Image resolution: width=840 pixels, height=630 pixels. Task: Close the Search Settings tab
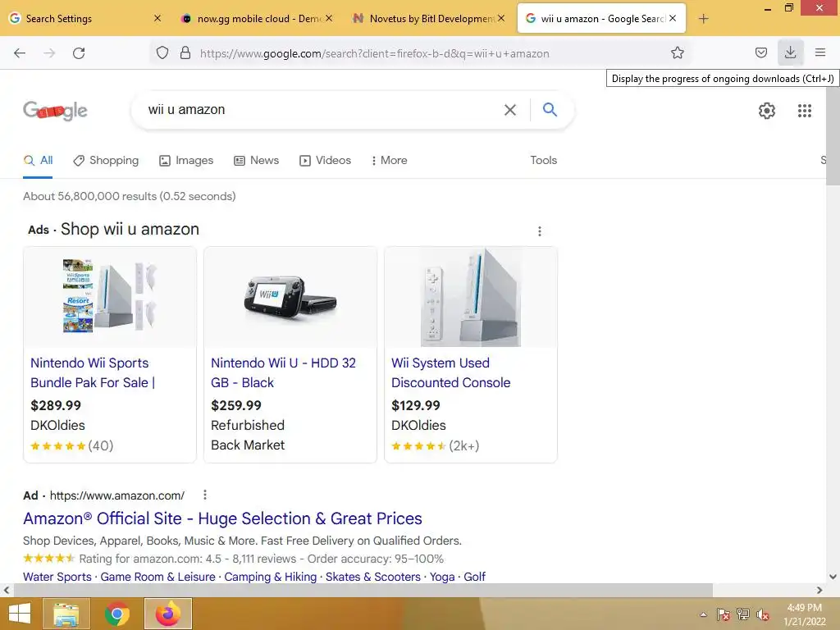tap(157, 18)
